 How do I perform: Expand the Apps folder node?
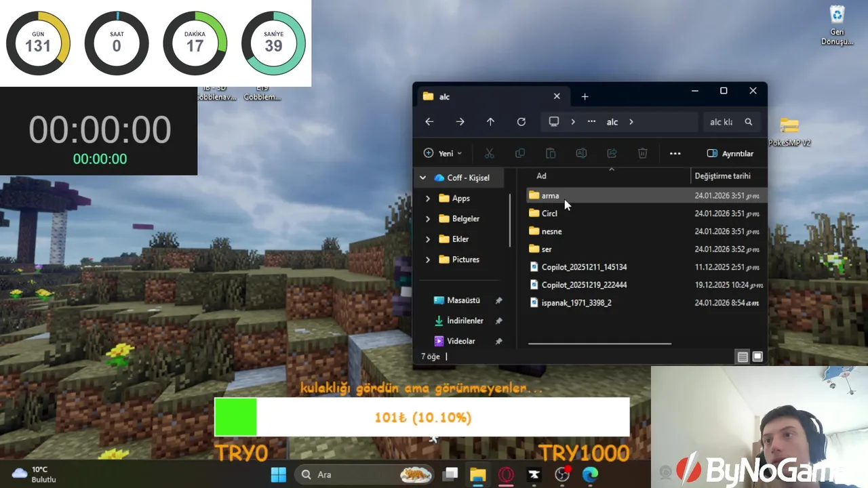(427, 199)
